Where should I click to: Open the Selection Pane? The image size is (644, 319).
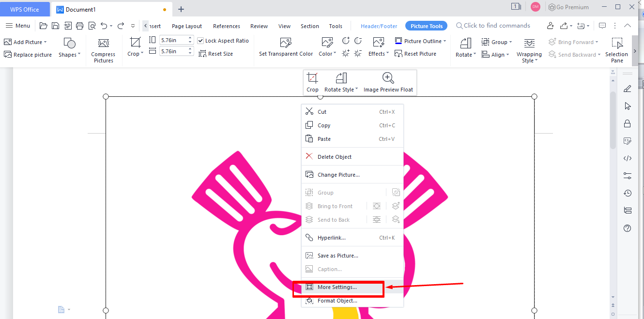(x=616, y=50)
